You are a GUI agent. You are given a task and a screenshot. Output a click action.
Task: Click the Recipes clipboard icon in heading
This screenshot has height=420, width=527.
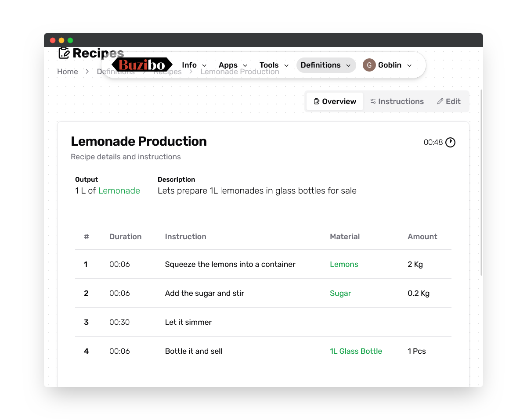(x=64, y=53)
